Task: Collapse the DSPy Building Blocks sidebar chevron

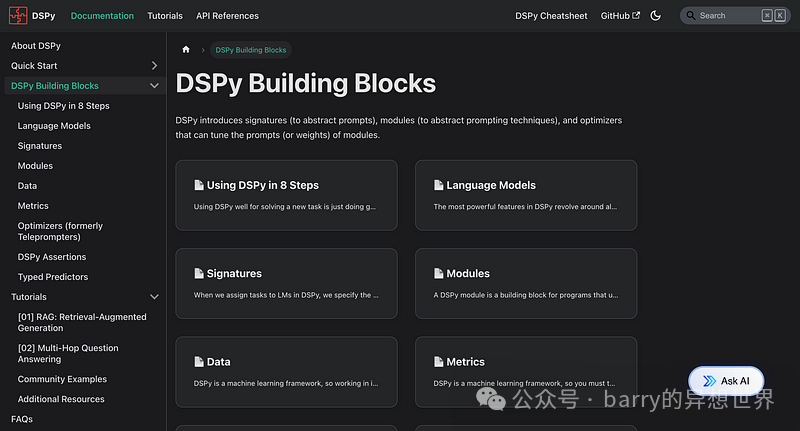Action: pyautogui.click(x=155, y=86)
